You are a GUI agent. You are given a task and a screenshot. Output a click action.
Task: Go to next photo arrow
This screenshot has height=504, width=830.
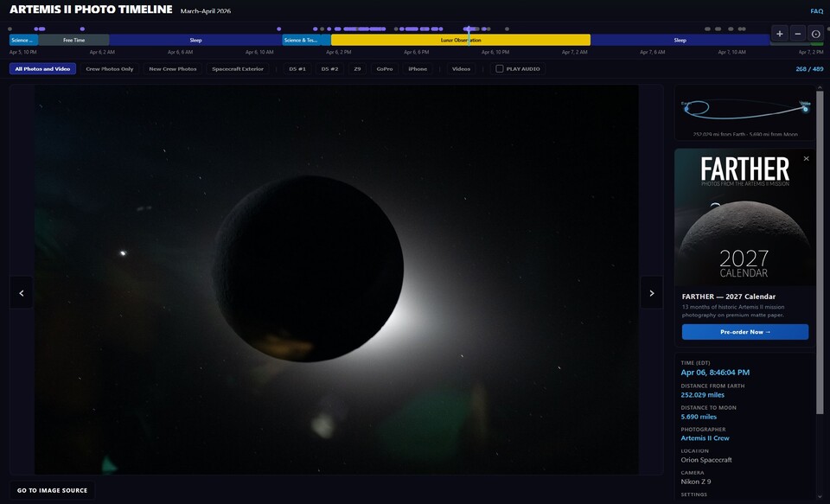pos(652,293)
